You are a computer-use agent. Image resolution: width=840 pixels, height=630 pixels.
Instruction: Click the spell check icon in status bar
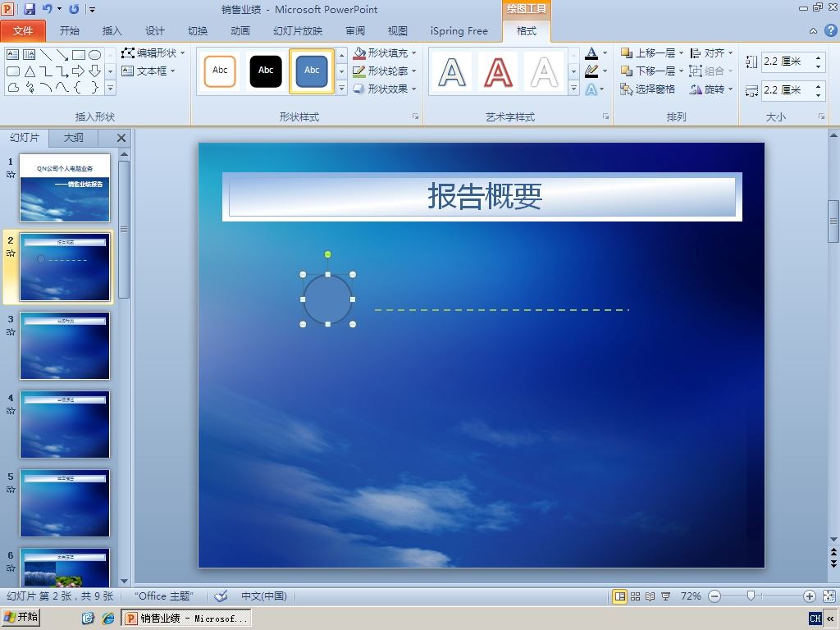pos(221,596)
